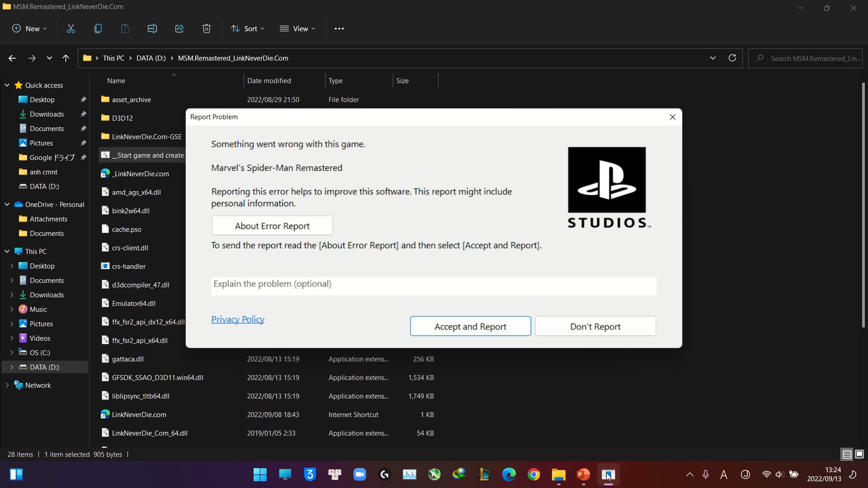The height and width of the screenshot is (488, 868).
Task: Click the Search MSM.Remastered search box
Action: pyautogui.click(x=805, y=58)
